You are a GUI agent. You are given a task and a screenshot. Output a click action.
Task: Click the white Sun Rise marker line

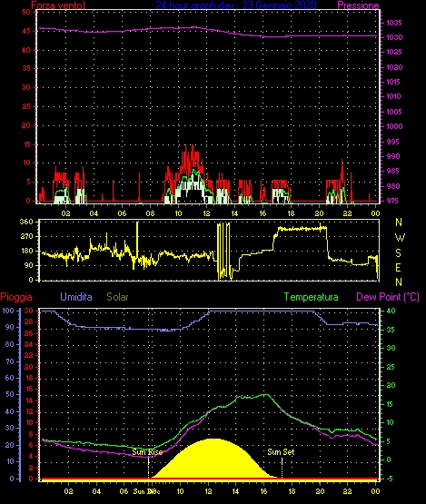click(x=148, y=468)
